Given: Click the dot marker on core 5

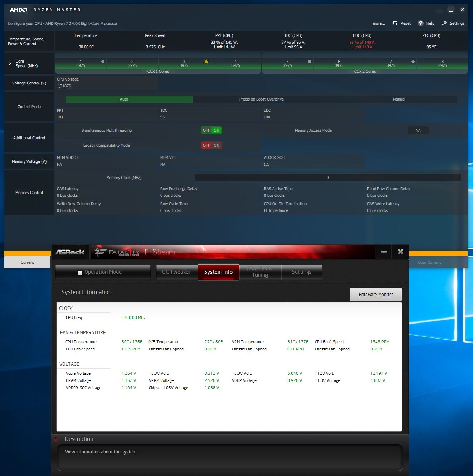Looking at the screenshot, I should [309, 62].
